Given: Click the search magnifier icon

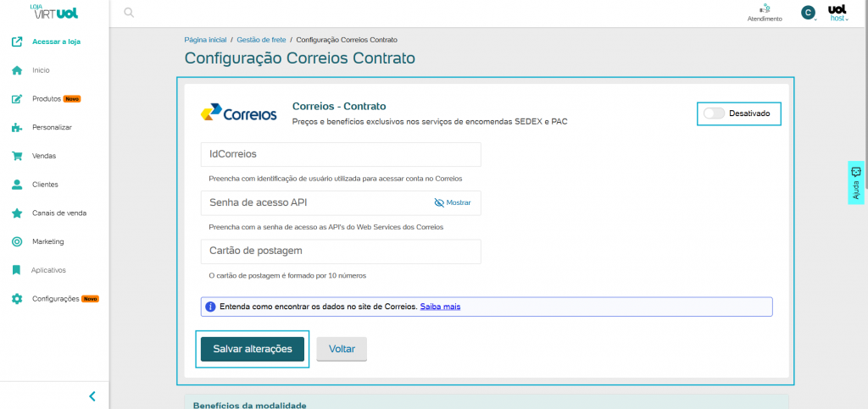Looking at the screenshot, I should point(129,13).
